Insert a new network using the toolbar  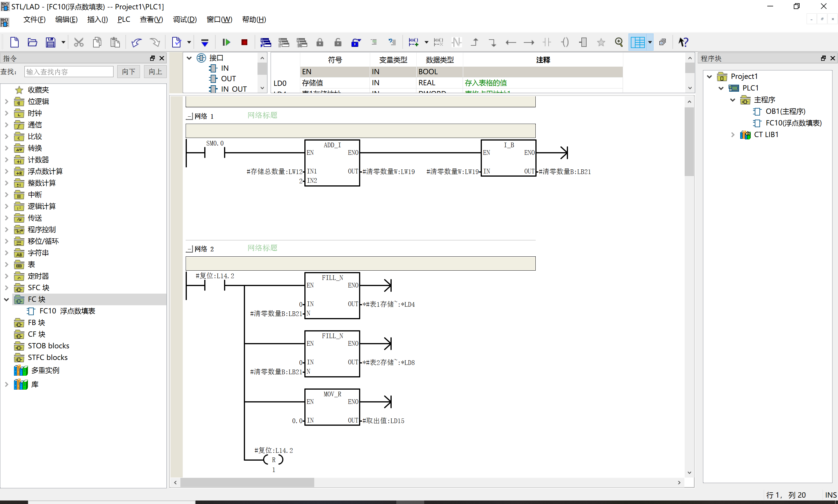tap(413, 42)
